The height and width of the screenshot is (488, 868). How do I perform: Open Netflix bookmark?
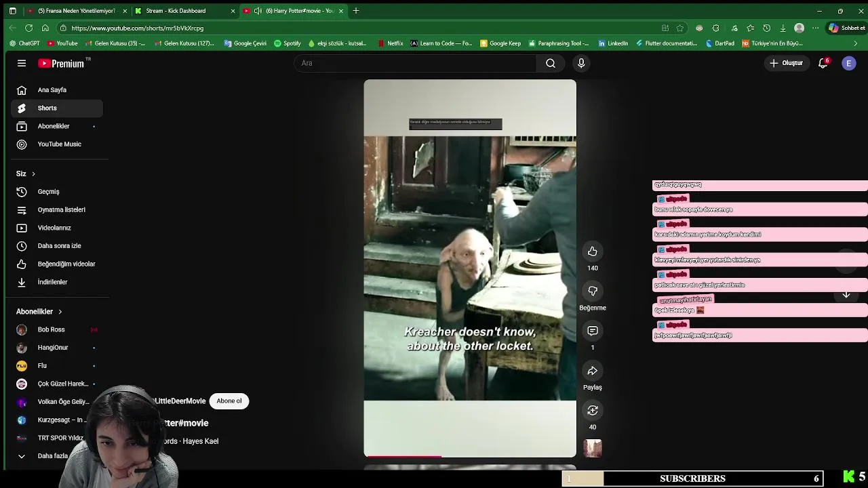(x=391, y=43)
